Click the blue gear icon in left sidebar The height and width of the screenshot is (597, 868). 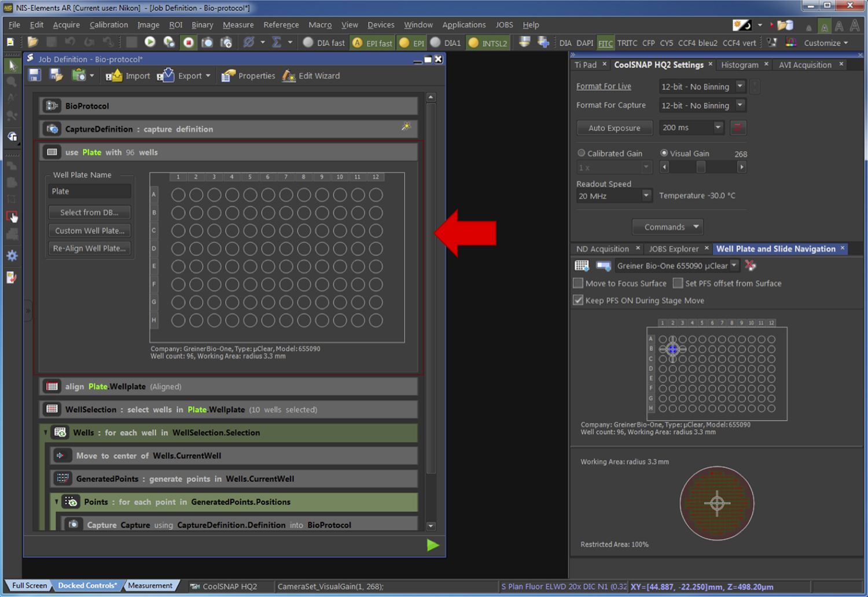12,256
